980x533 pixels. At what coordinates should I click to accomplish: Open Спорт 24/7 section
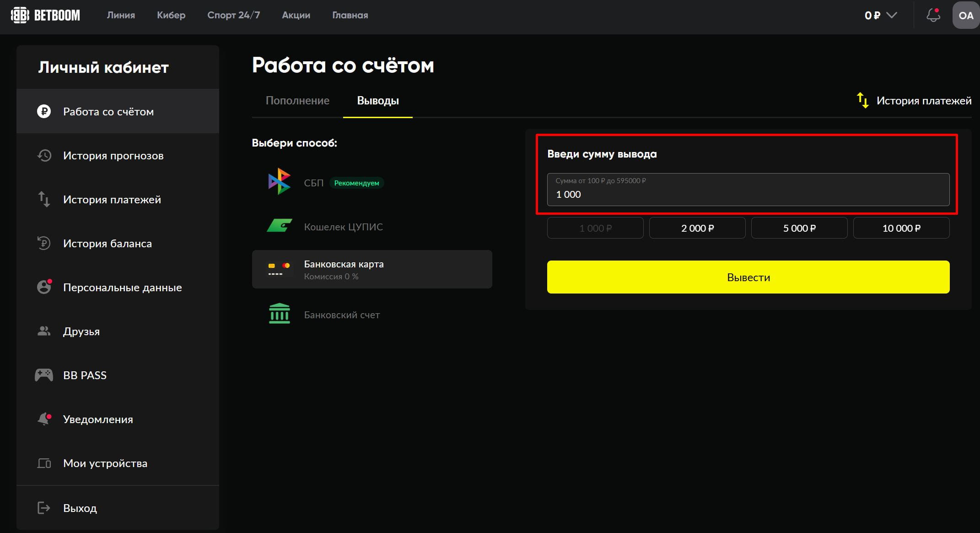233,15
